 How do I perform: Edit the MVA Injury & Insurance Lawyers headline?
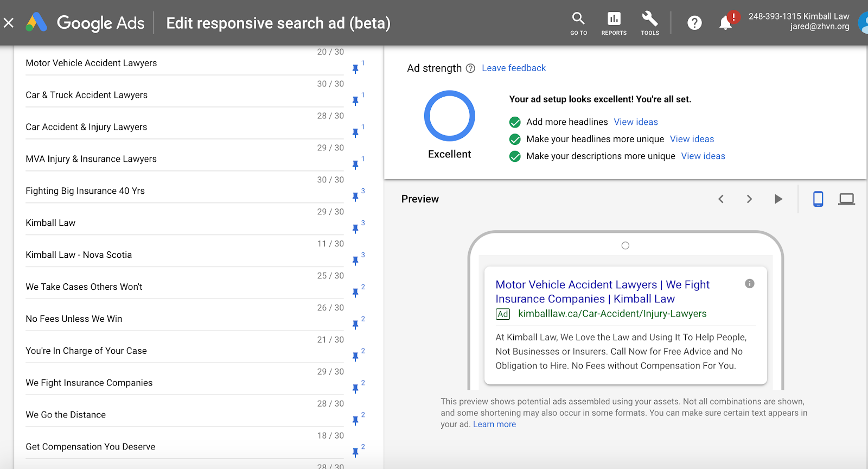click(184, 159)
